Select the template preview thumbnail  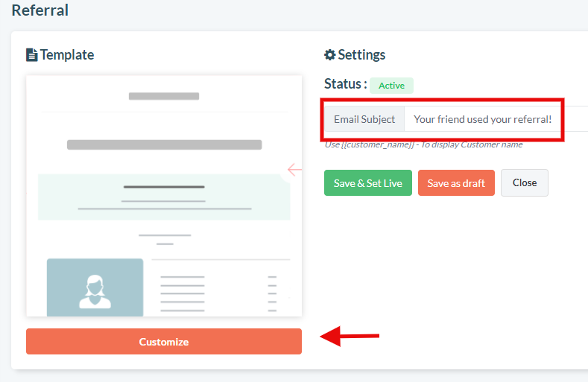point(164,196)
